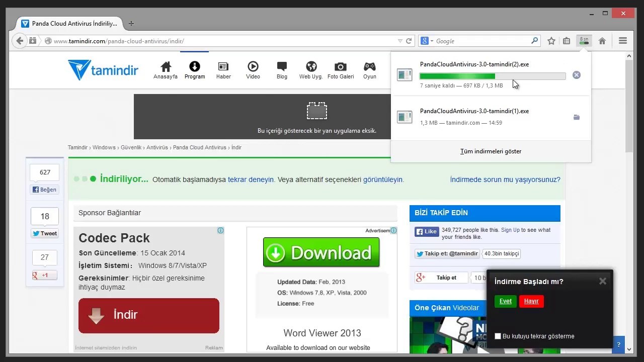Bookmark this page with the star icon

tap(551, 41)
